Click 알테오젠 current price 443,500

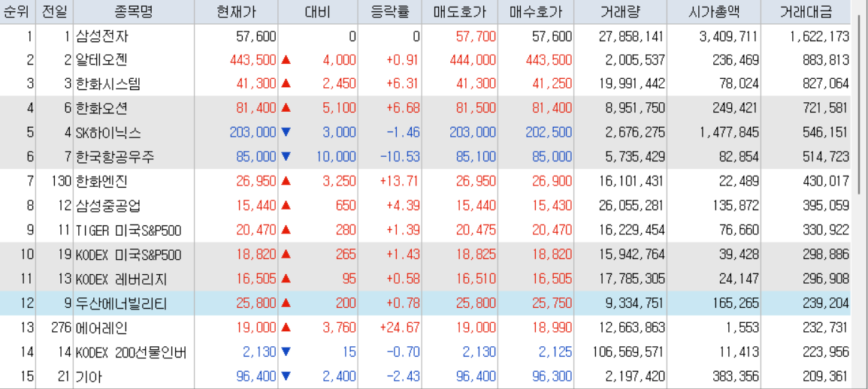pos(252,60)
